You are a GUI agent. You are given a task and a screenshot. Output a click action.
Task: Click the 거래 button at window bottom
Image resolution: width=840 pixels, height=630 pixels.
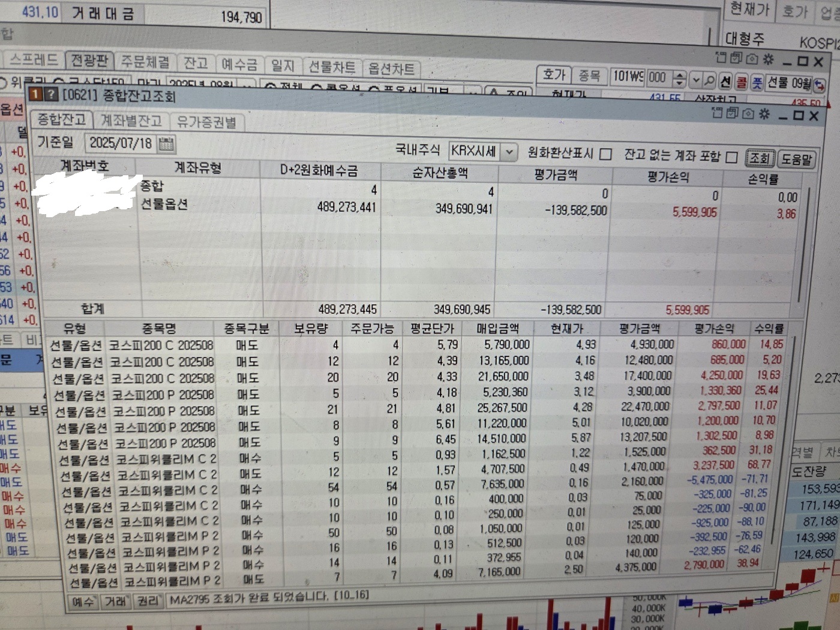(115, 601)
